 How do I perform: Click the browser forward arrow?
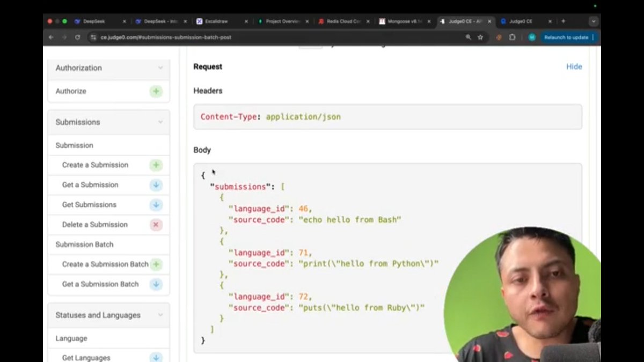click(64, 38)
